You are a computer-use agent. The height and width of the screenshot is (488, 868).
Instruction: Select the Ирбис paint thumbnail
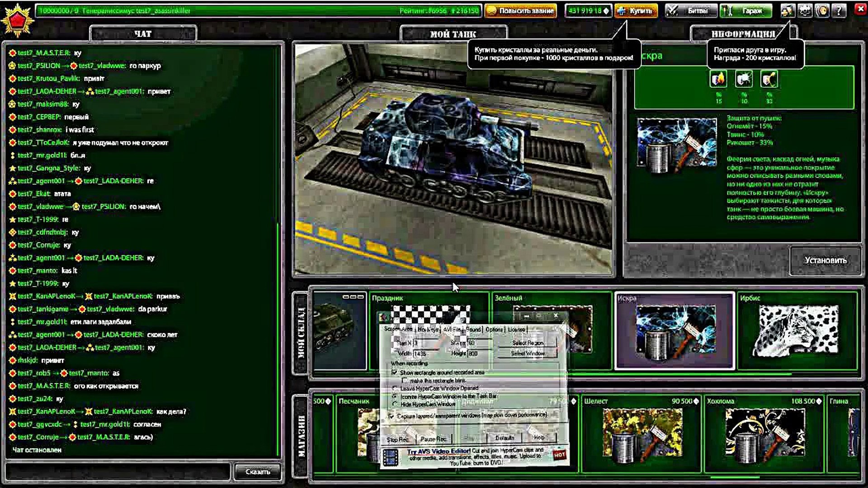point(797,331)
